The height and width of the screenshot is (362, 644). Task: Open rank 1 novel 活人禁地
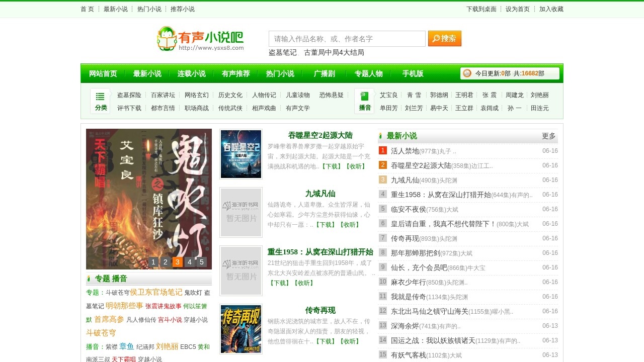tap(405, 151)
